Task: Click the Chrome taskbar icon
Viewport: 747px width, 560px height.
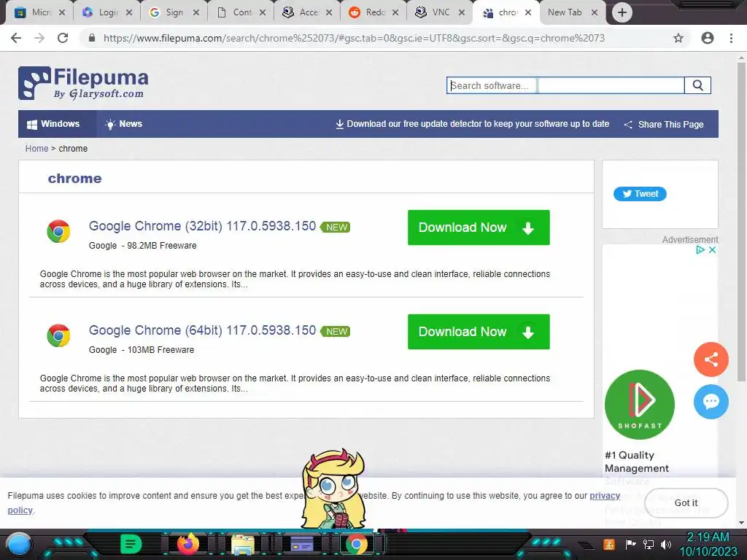Action: coord(356,544)
